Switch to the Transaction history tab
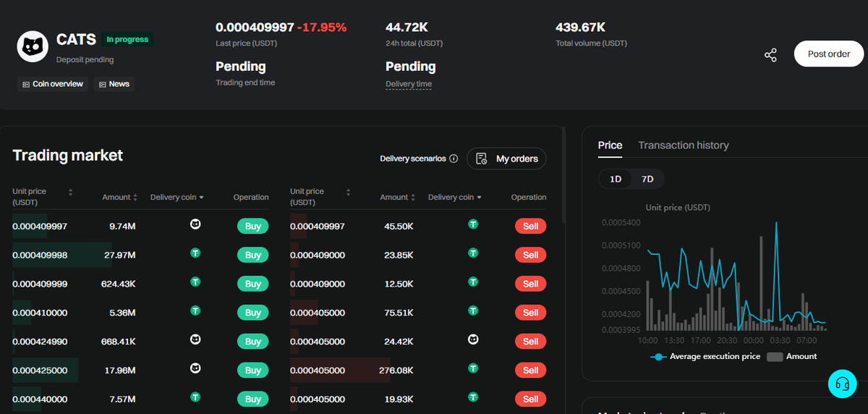The height and width of the screenshot is (414, 868). 684,145
